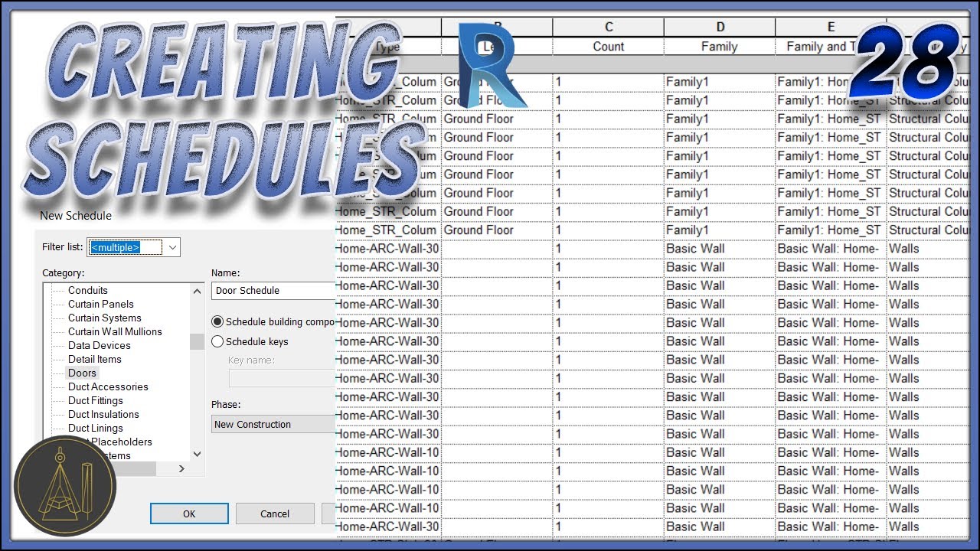Screen dimensions: 980x551
Task: Click the Family column title cell
Action: click(720, 47)
